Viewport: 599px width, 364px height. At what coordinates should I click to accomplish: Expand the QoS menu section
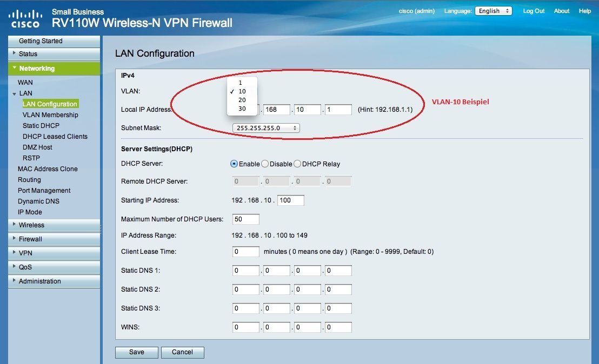(54, 267)
